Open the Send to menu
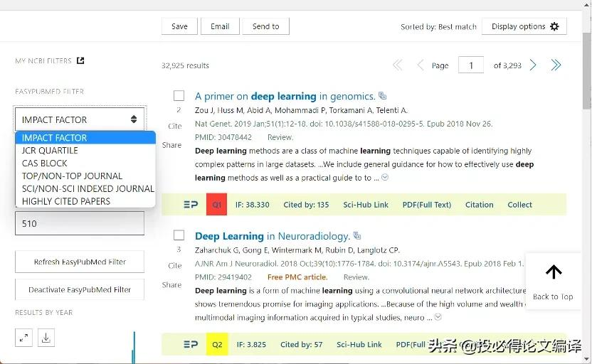This screenshot has width=592, height=364. 266,26
